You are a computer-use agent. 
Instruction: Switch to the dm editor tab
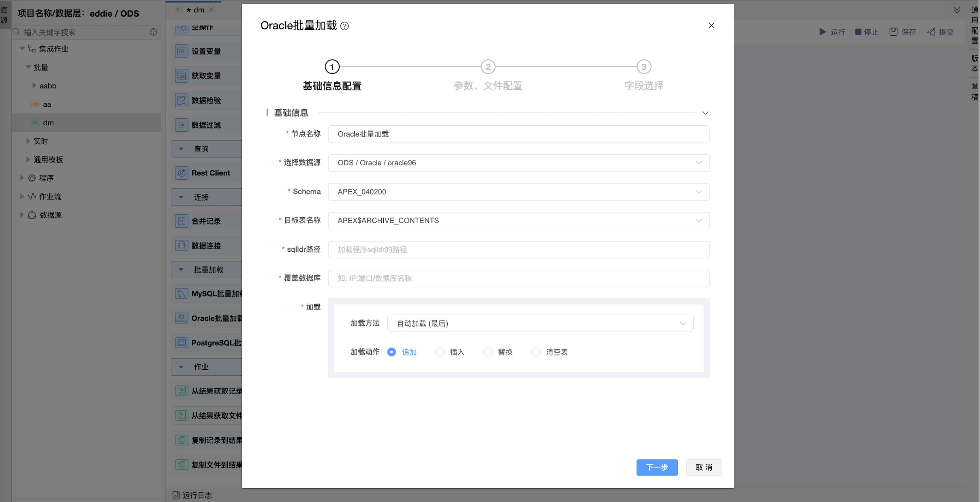tap(198, 10)
